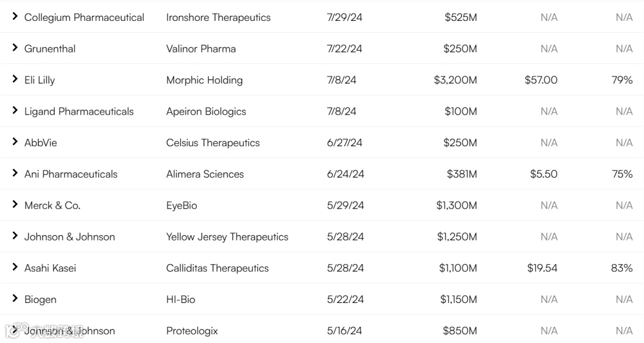Click the $57.00 price per share

click(541, 80)
